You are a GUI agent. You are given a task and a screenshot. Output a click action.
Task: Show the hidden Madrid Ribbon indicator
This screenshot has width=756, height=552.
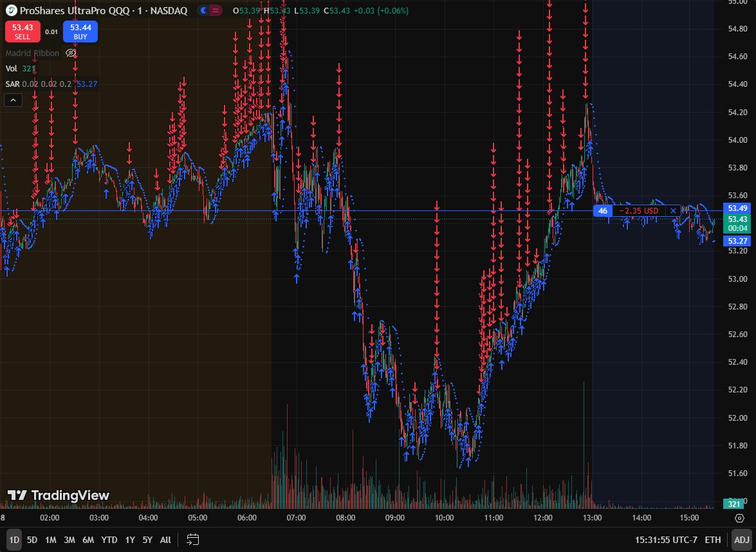tap(71, 53)
